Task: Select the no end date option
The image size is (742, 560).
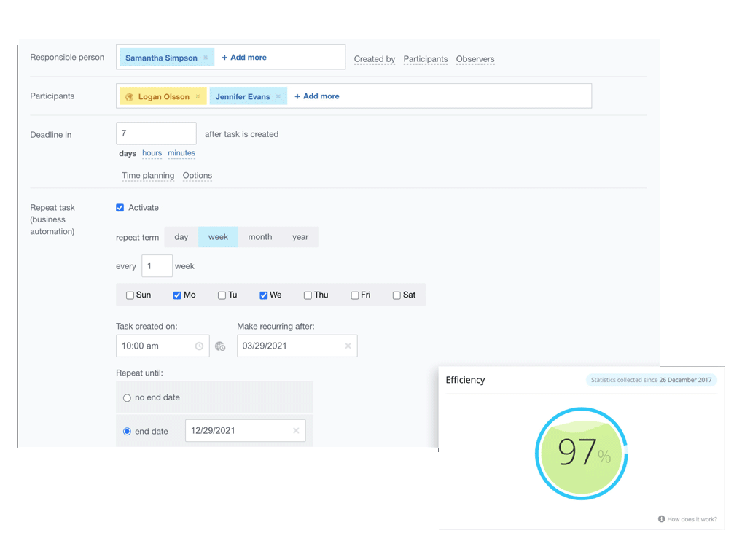Action: (x=128, y=398)
